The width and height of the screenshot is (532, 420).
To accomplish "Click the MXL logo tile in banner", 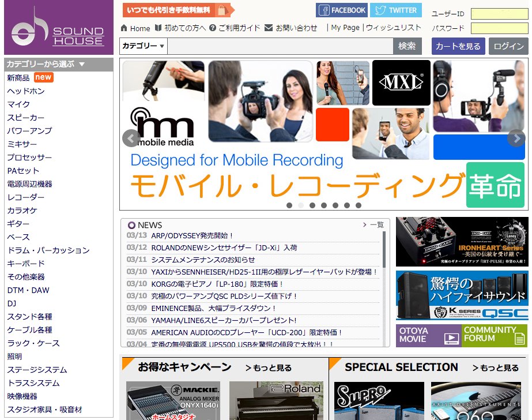I will pyautogui.click(x=401, y=83).
